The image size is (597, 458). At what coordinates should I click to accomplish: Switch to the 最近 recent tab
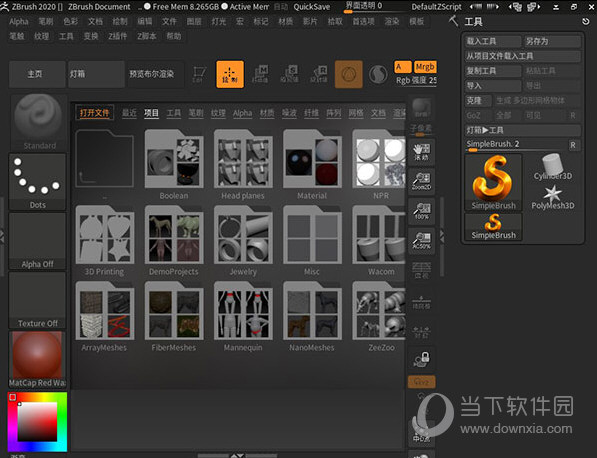(129, 113)
